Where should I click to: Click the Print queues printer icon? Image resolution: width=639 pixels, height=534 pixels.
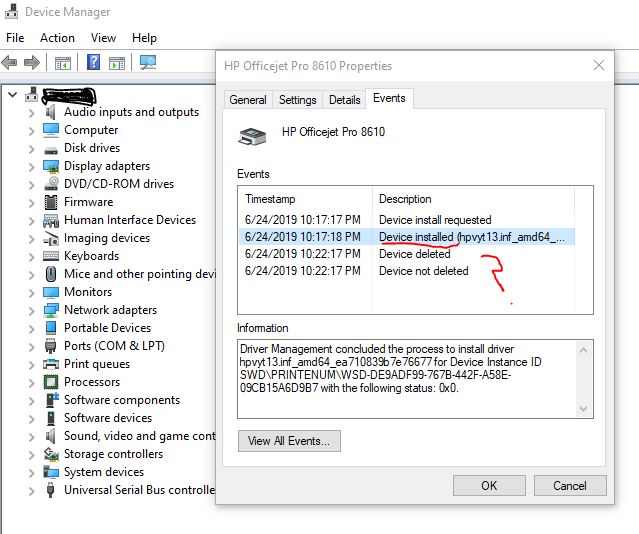pos(51,364)
